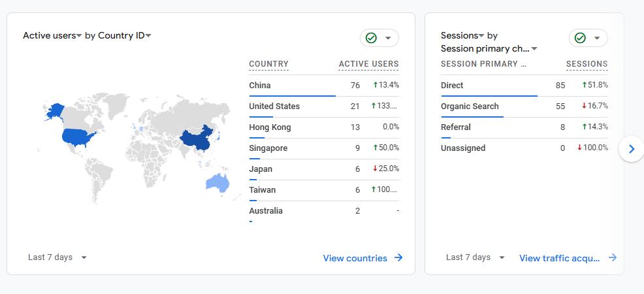The width and height of the screenshot is (644, 294).
Task: Select the Japan row
Action: (x=324, y=169)
